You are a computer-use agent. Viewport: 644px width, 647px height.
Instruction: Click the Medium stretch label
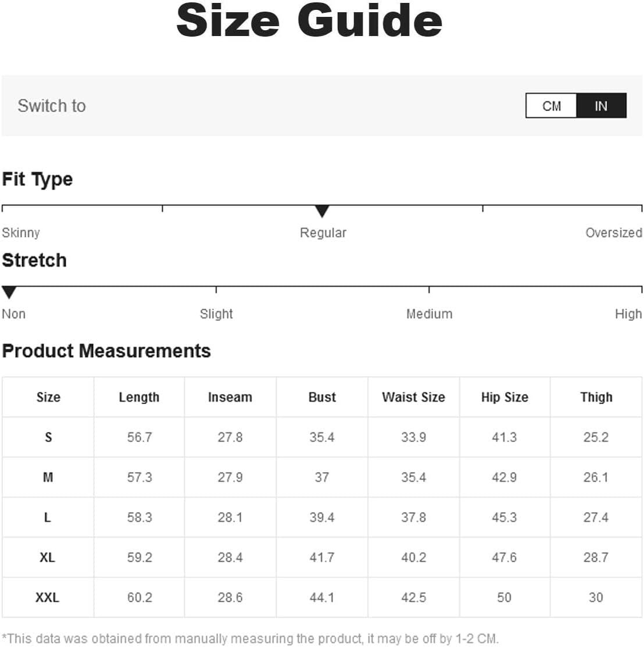pyautogui.click(x=429, y=314)
